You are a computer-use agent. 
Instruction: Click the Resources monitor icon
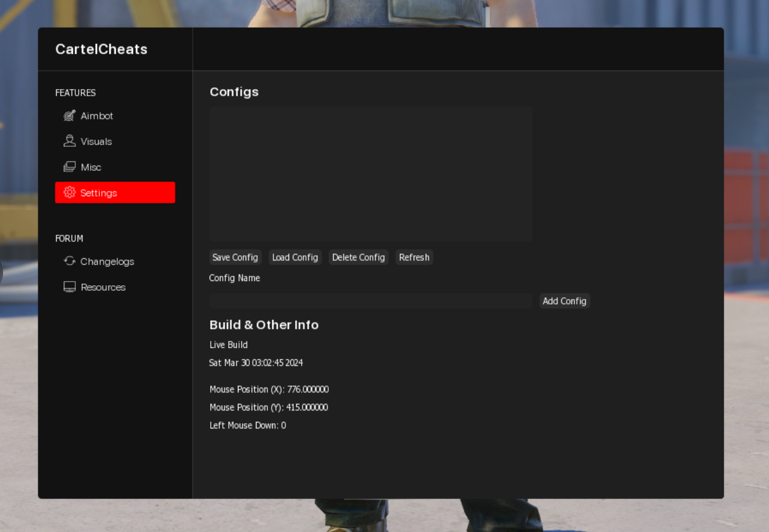[70, 287]
